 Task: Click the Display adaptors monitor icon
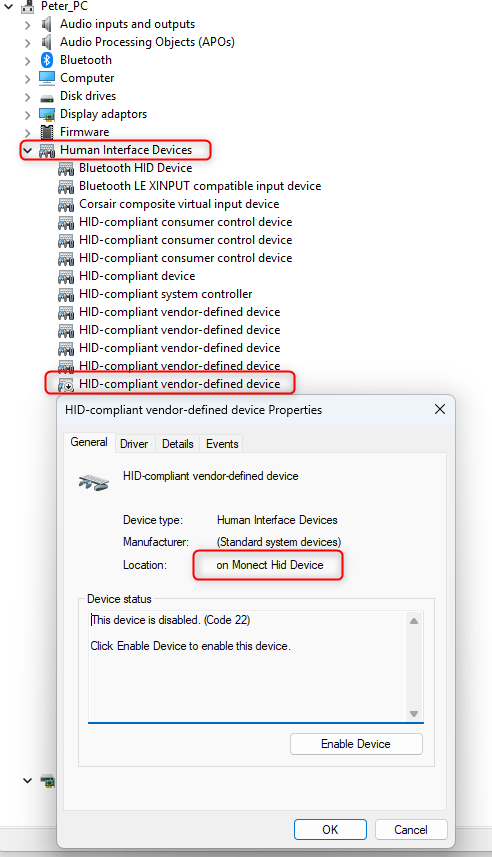click(x=47, y=114)
